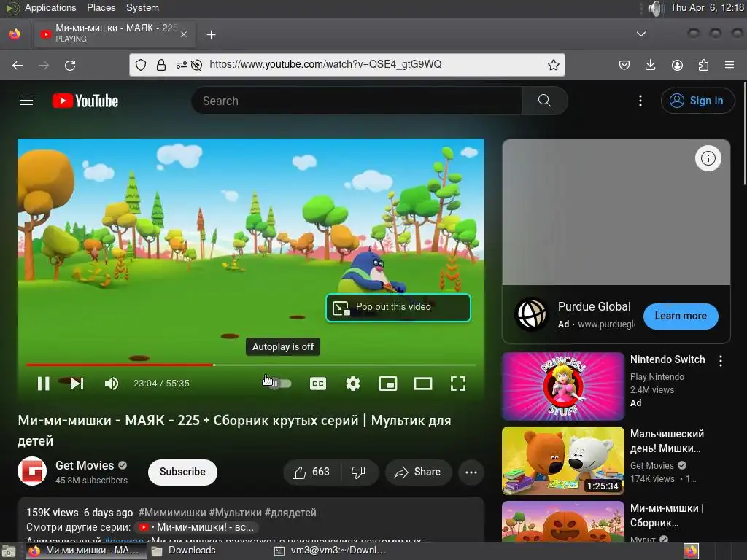Open Nintendo Switch ad options menu
Image resolution: width=747 pixels, height=560 pixels.
[720, 361]
